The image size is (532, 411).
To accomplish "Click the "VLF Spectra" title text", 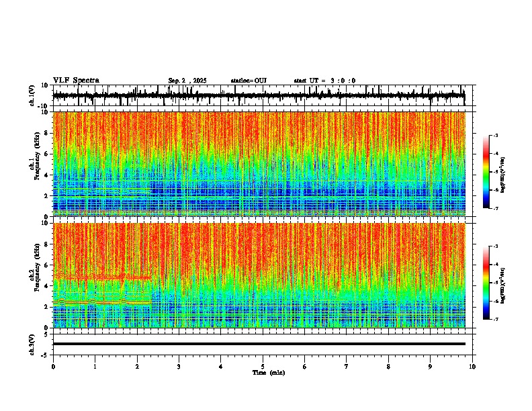I will [x=76, y=81].
